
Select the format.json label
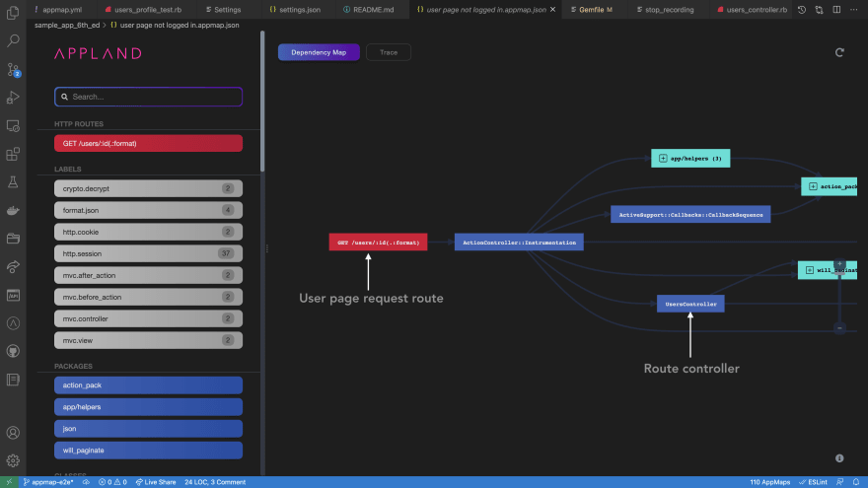pos(148,210)
